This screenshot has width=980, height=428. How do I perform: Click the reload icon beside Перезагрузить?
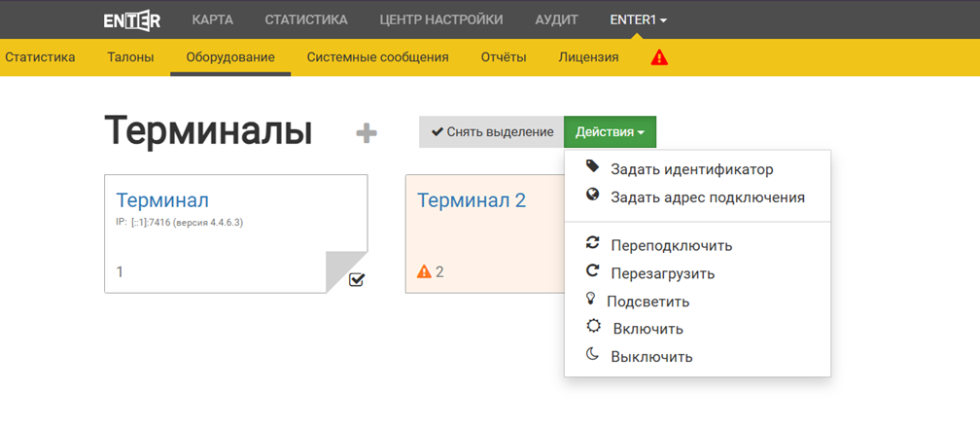point(593,272)
